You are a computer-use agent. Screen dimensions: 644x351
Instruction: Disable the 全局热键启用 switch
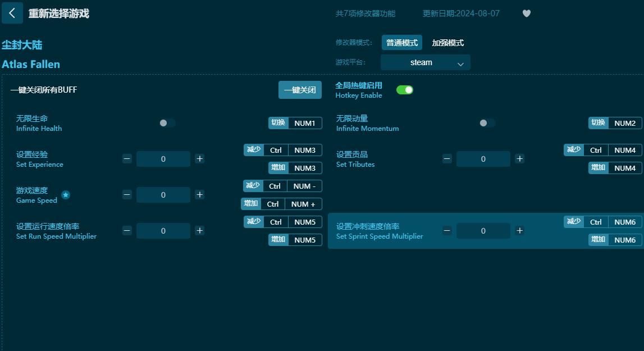pos(405,89)
